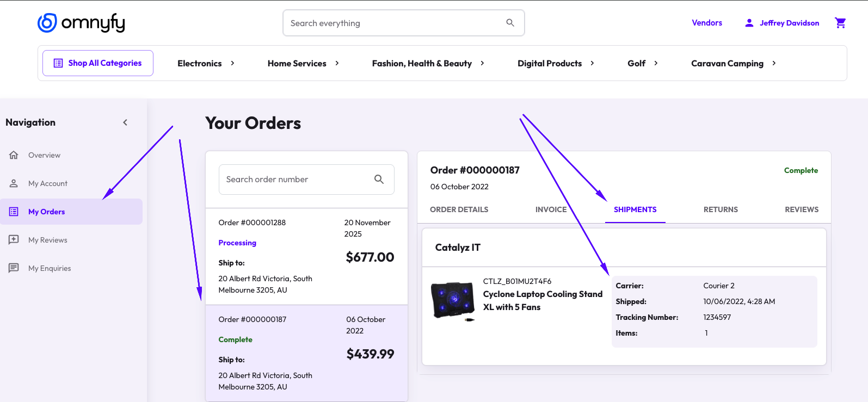This screenshot has width=868, height=402.
Task: Click the My Enquiries chat icon
Action: (14, 268)
